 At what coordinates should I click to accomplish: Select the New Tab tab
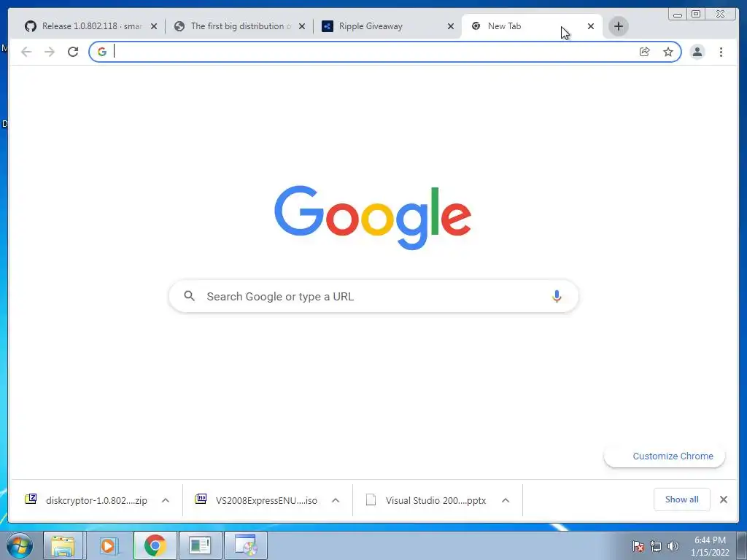[x=532, y=26]
